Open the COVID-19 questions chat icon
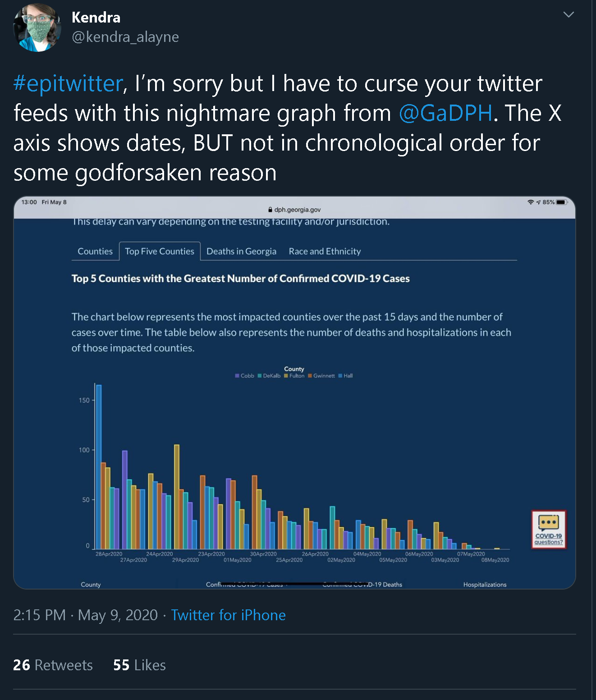The image size is (596, 700). 549,529
